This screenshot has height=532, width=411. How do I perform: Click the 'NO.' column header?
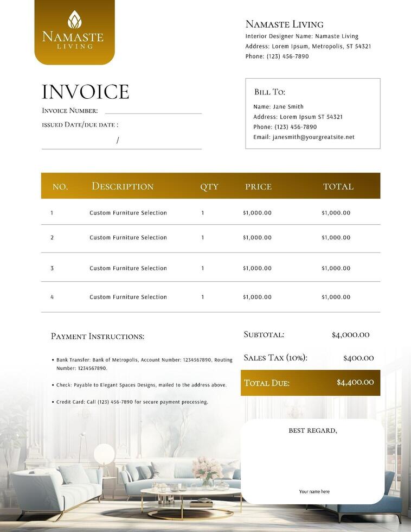point(60,187)
